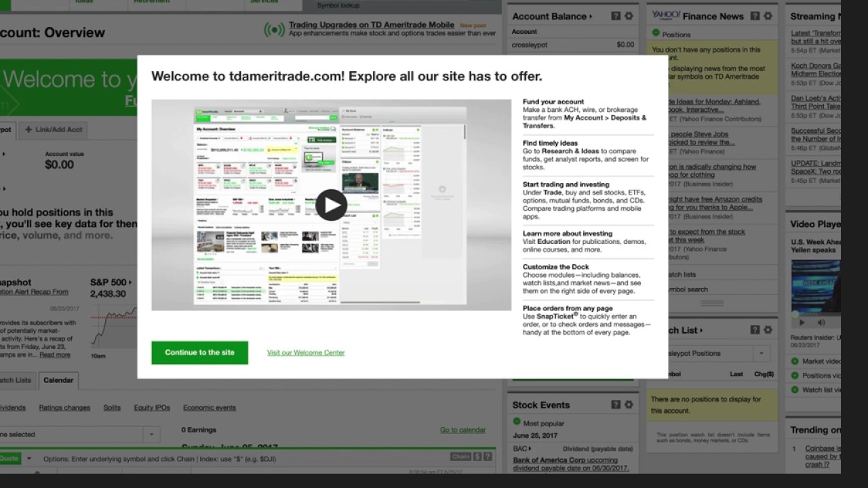Open the Link/Add Acct tab
This screenshot has width=868, height=488.
54,129
